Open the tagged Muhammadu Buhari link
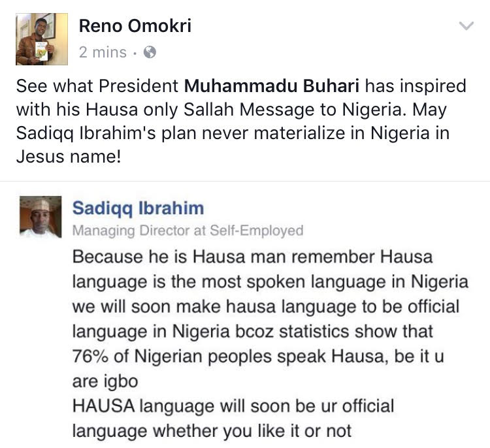 (x=272, y=86)
